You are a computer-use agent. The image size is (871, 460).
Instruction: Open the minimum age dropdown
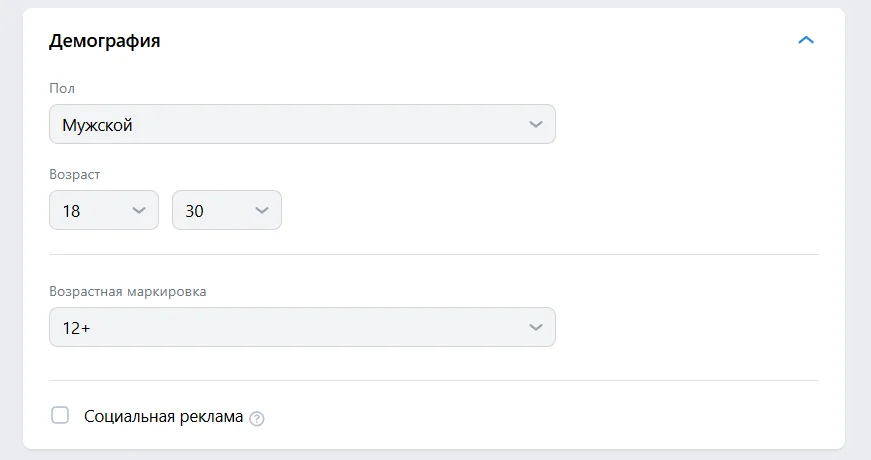coord(103,211)
